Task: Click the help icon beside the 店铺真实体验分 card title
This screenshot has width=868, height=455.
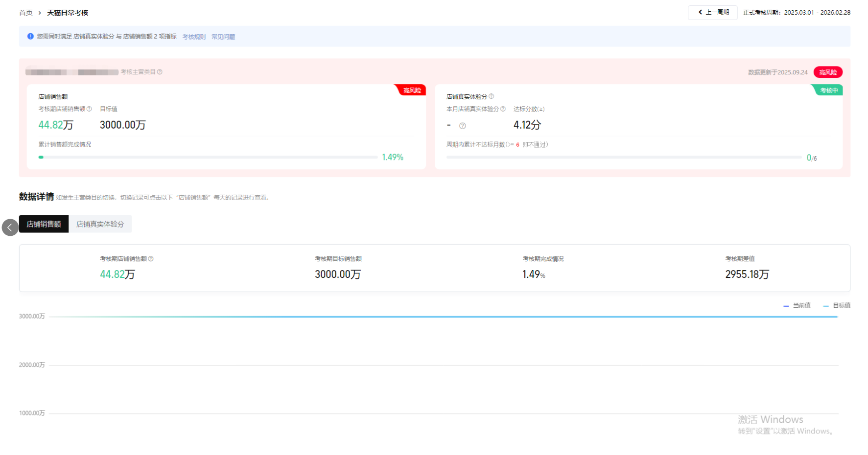Action: 492,96
